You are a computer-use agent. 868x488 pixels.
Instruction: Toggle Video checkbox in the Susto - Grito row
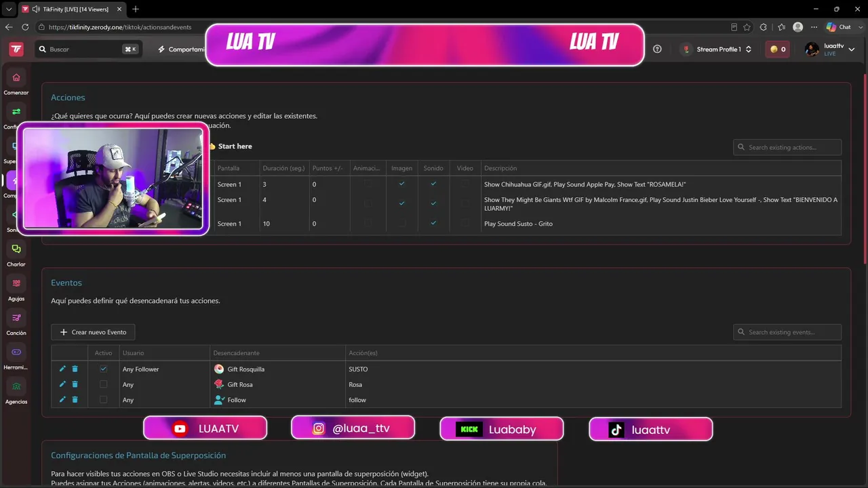pyautogui.click(x=465, y=223)
